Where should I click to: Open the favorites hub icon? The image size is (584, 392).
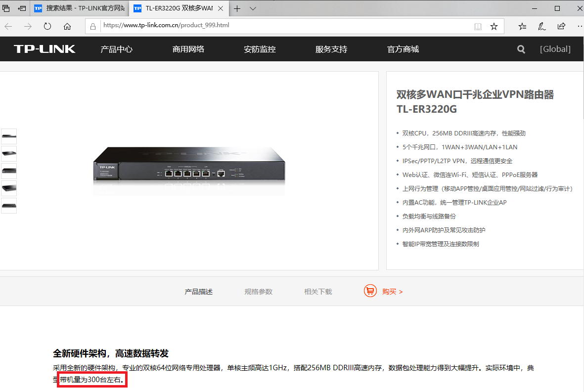tap(522, 26)
